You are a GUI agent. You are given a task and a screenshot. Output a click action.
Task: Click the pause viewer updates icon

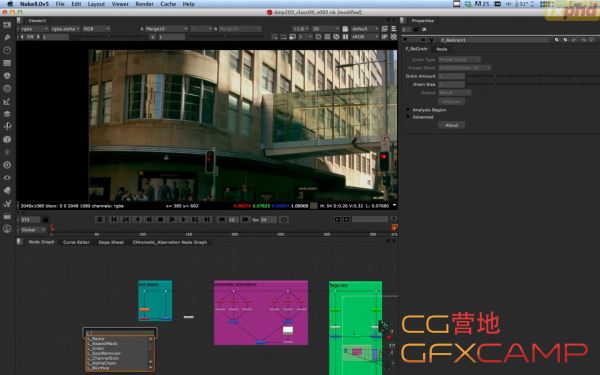pos(346,37)
